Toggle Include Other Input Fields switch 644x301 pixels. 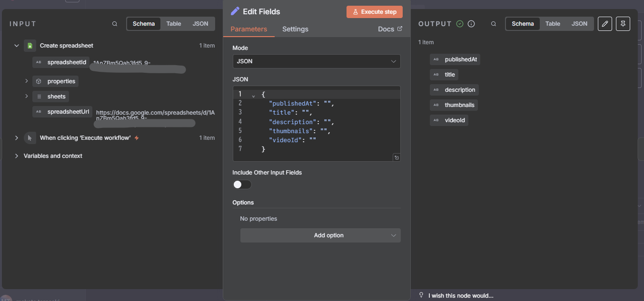point(242,184)
